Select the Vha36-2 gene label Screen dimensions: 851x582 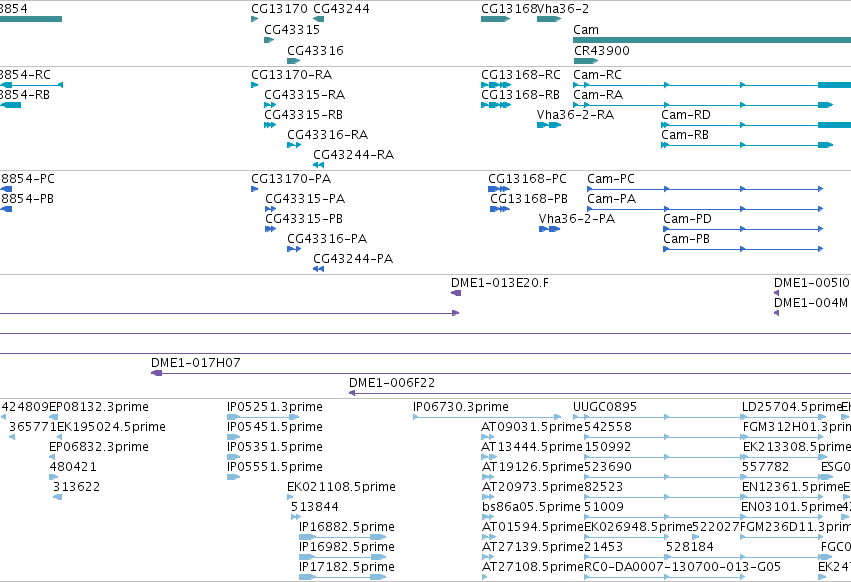[x=563, y=9]
